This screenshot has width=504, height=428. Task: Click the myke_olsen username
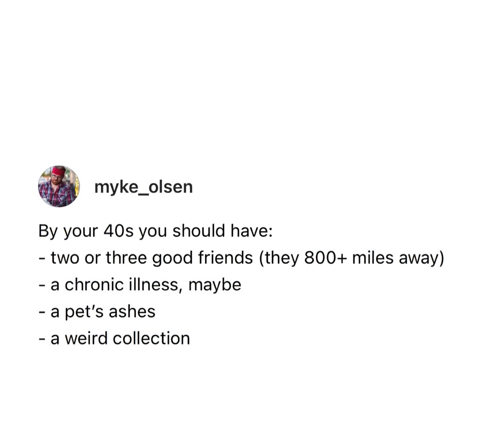(x=144, y=187)
